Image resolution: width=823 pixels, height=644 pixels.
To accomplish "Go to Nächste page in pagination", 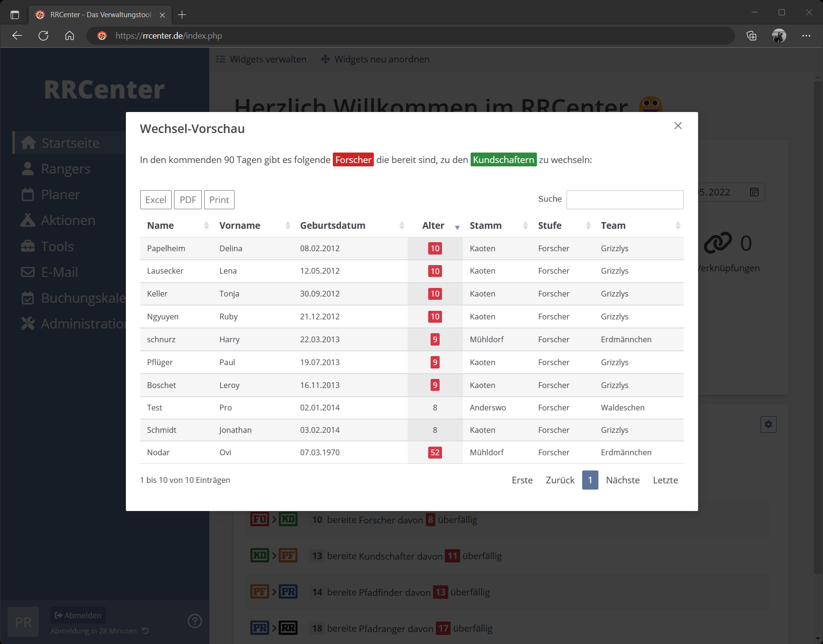I will pyautogui.click(x=622, y=480).
